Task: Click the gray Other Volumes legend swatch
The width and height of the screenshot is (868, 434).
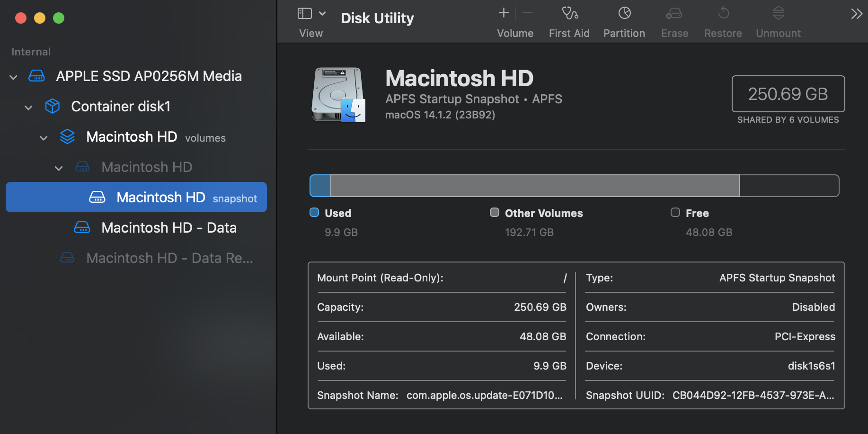Action: pos(495,212)
